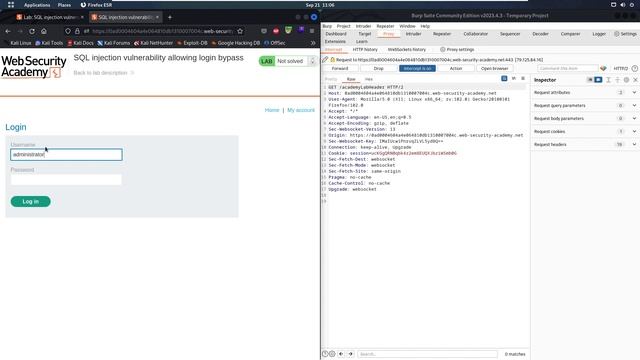The height and width of the screenshot is (360, 640).
Task: Expand the Not solved lab status widget
Action: pos(313,61)
